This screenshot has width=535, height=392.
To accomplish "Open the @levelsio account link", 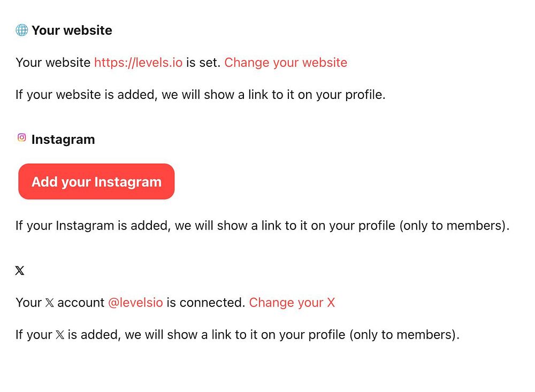I will [x=135, y=303].
